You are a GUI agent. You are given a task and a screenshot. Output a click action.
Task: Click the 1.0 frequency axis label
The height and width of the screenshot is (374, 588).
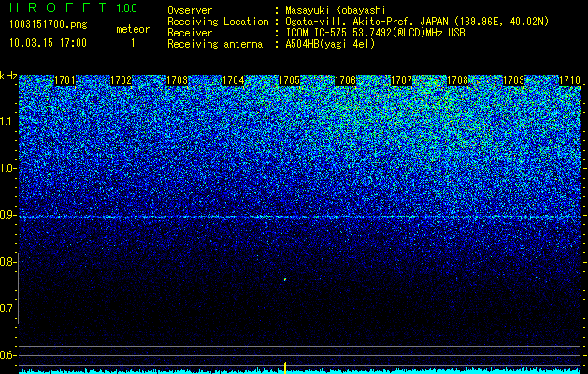coord(7,168)
